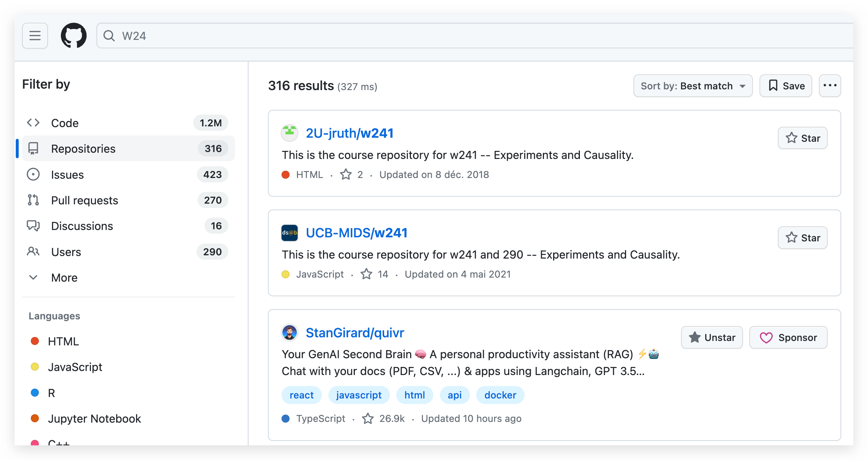Filter results by Code
This screenshot has height=460, width=868.
click(x=65, y=123)
